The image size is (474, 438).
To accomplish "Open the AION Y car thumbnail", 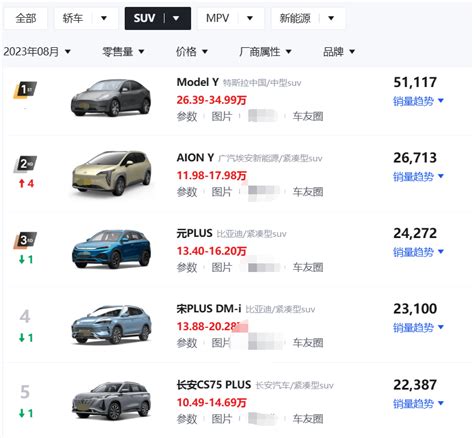I will point(112,173).
